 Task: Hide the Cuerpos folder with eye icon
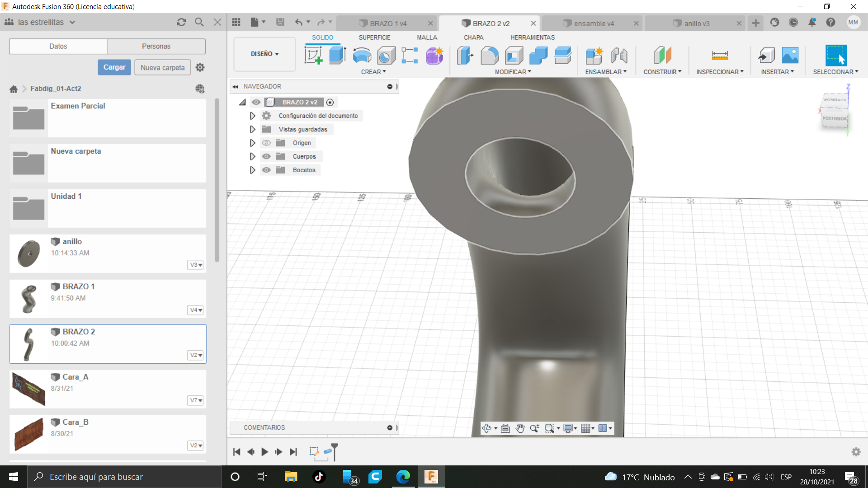pyautogui.click(x=266, y=156)
